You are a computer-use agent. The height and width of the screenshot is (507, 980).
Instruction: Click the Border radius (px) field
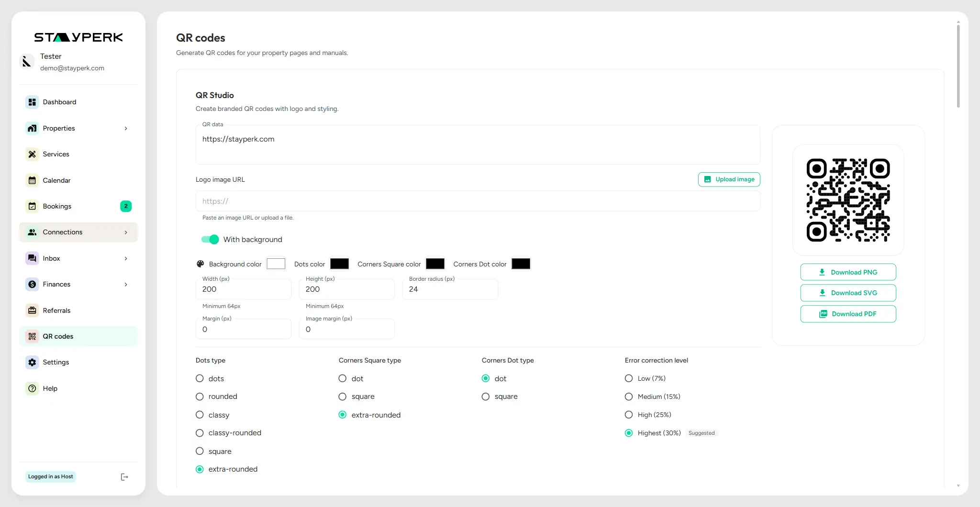coord(450,289)
